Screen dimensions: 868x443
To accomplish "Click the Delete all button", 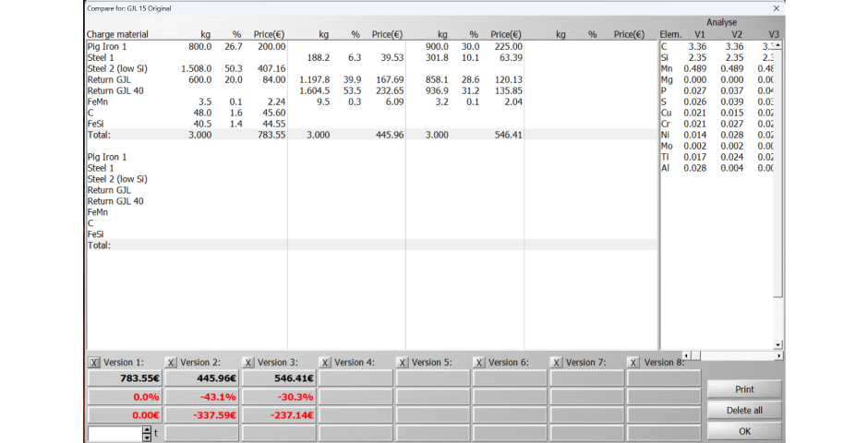I will click(x=744, y=410).
